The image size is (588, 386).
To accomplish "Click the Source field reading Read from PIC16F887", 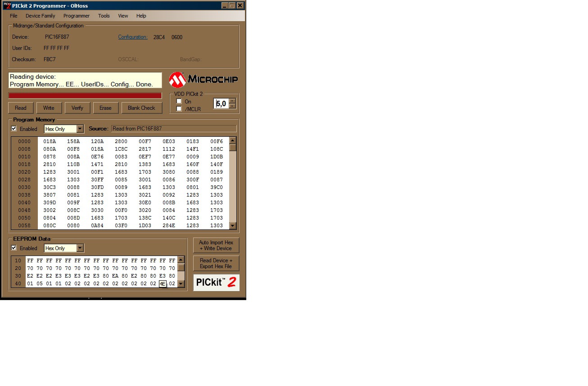I will coord(174,129).
